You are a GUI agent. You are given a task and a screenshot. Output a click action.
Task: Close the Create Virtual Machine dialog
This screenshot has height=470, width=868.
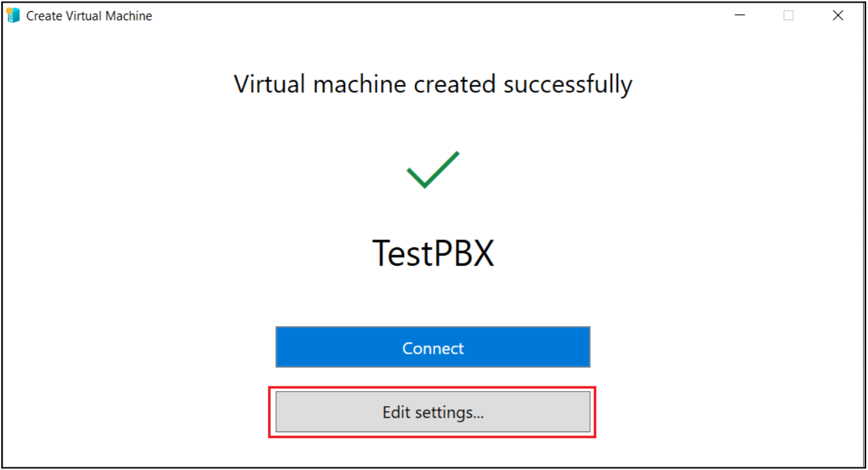[x=838, y=16]
